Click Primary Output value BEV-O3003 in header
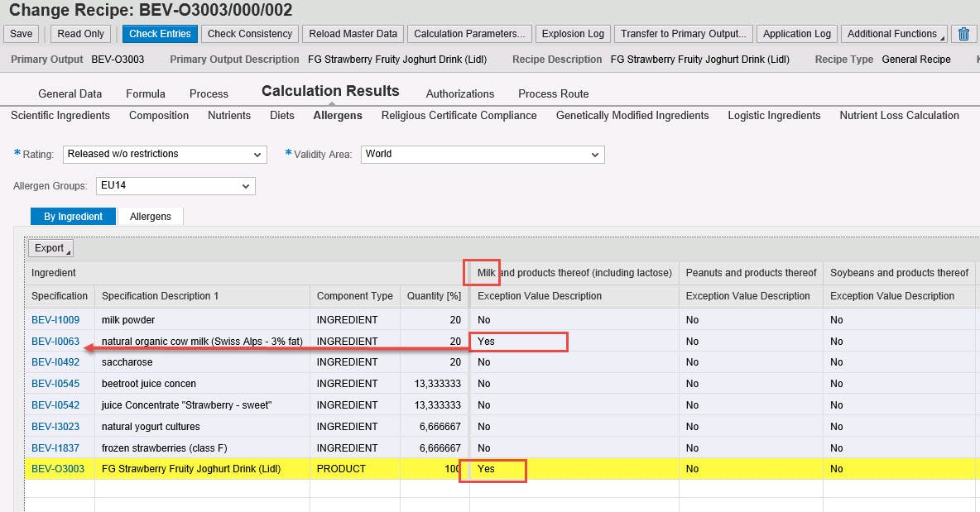This screenshot has width=980, height=512. pyautogui.click(x=118, y=60)
